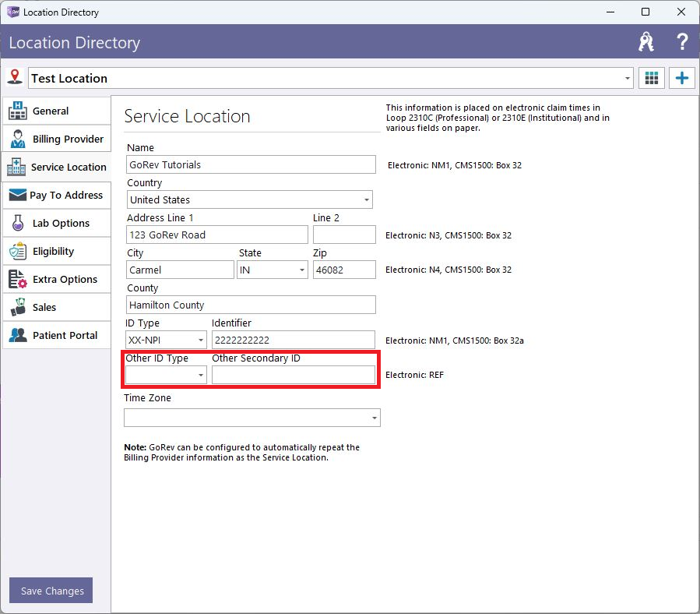Open the Eligibility tab
This screenshot has width=700, height=614.
56,251
